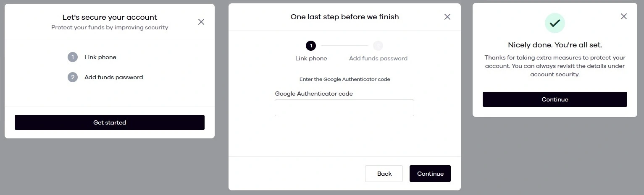Close the "Nicely done" confirmation dialog
This screenshot has height=195, width=644.
point(624,16)
